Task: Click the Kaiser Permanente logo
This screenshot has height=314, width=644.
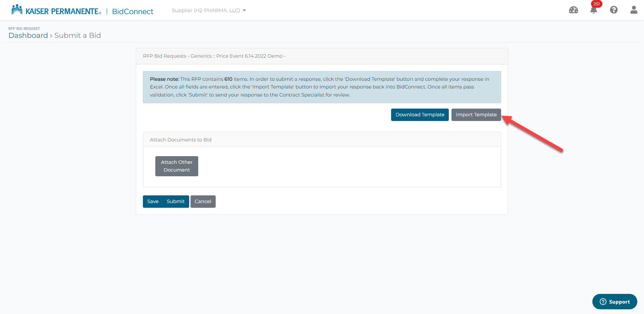Action: tap(56, 10)
